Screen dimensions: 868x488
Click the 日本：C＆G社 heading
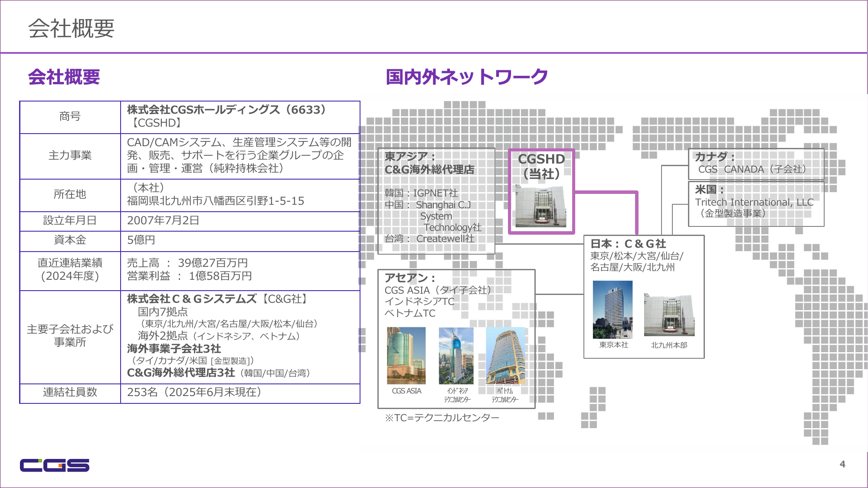[x=628, y=244]
